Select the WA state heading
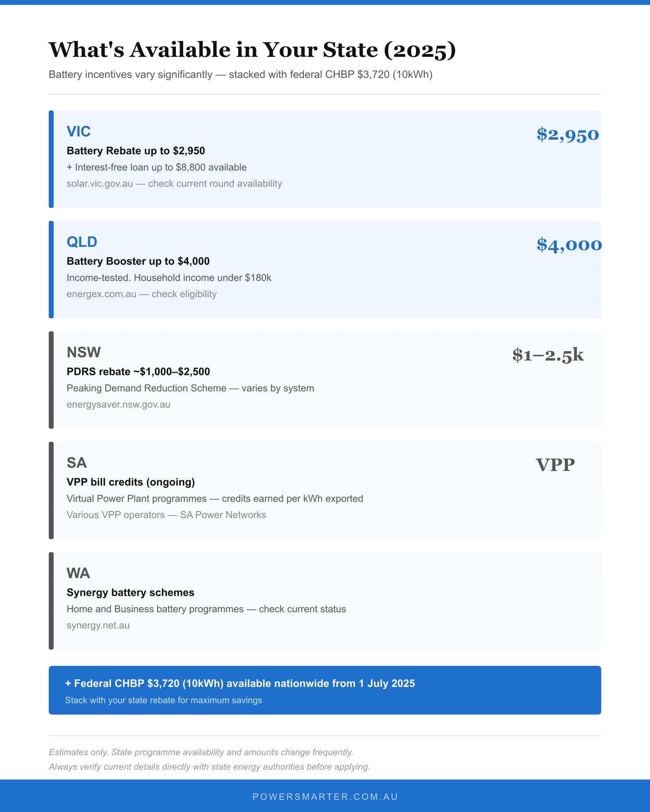Image resolution: width=650 pixels, height=812 pixels. pyautogui.click(x=78, y=573)
